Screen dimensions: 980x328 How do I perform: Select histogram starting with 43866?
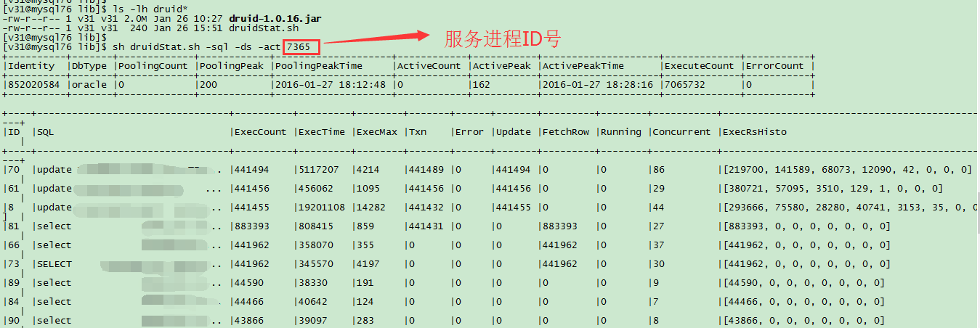803,321
